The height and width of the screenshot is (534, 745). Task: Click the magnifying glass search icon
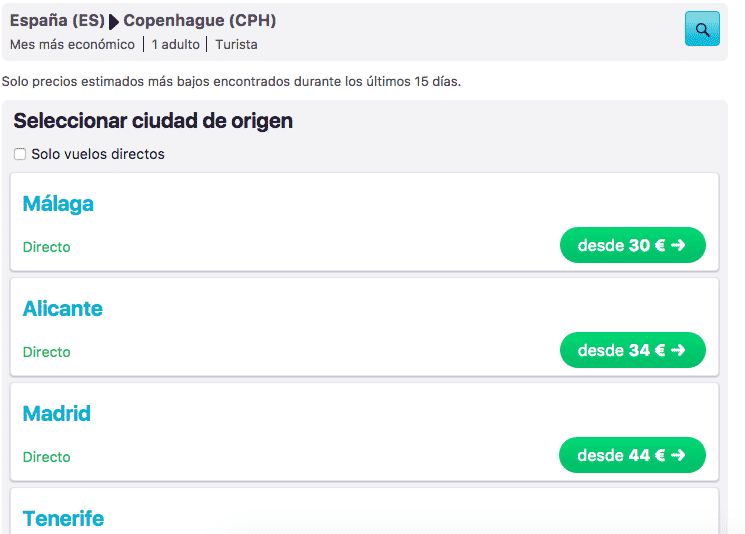pos(702,29)
